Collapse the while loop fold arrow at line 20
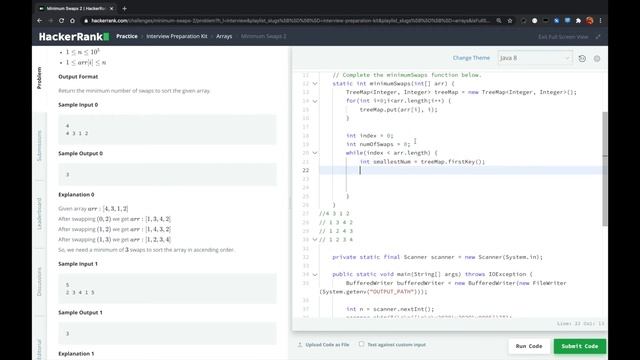640x360 pixels. pos(315,153)
